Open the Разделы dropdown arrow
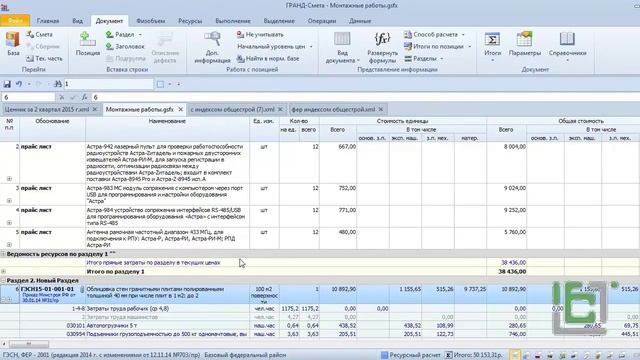 (442, 59)
